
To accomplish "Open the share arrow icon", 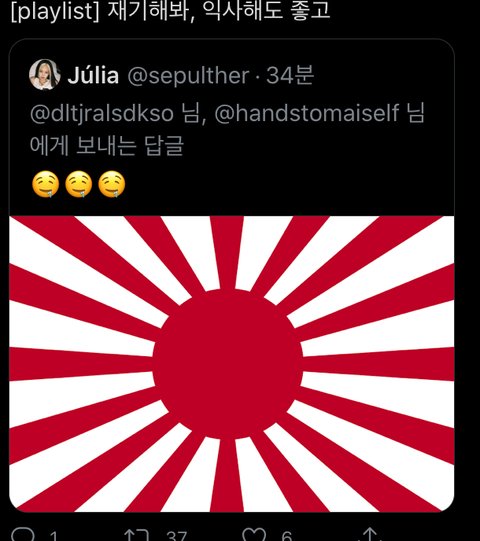I will click(370, 535).
